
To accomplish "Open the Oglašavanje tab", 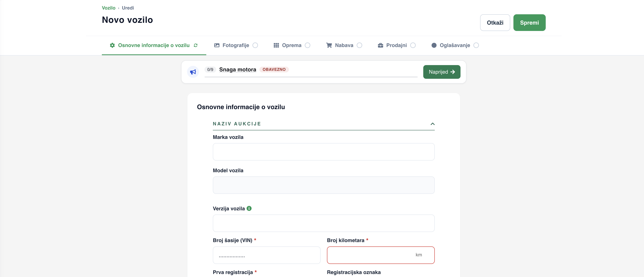I will (x=455, y=45).
